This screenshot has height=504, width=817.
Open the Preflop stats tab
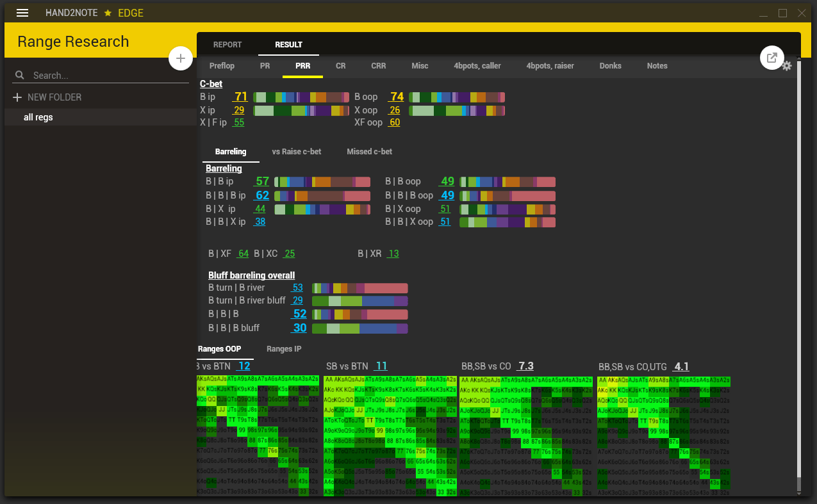(x=222, y=65)
